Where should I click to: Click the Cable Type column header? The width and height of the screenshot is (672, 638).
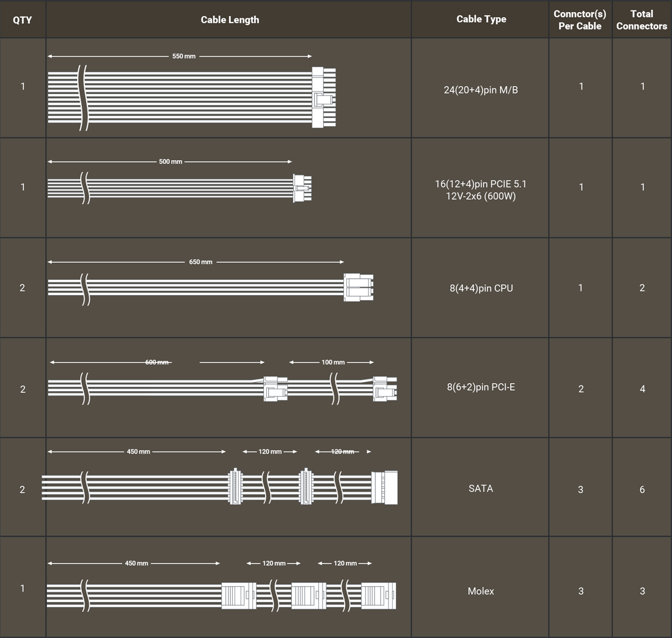pyautogui.click(x=481, y=19)
